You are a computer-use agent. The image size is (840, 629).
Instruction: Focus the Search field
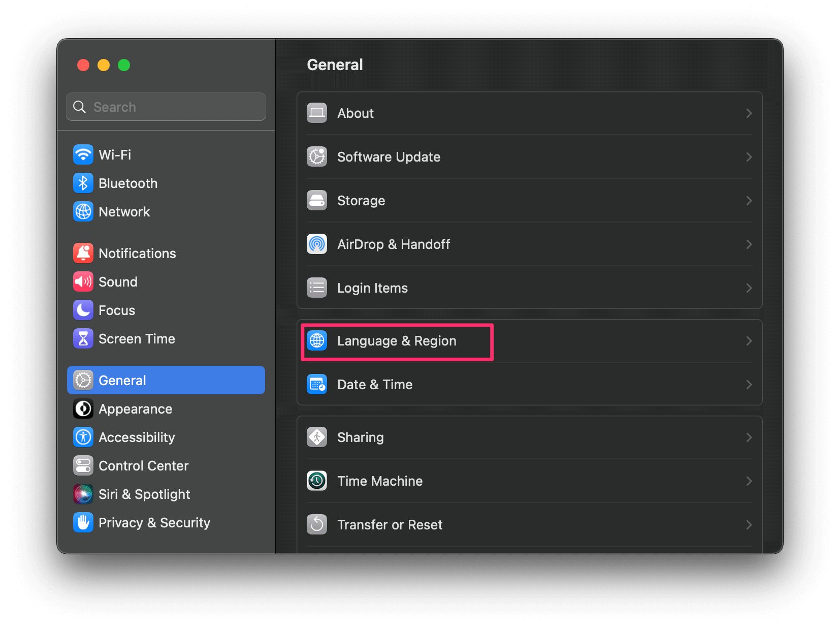coord(166,107)
